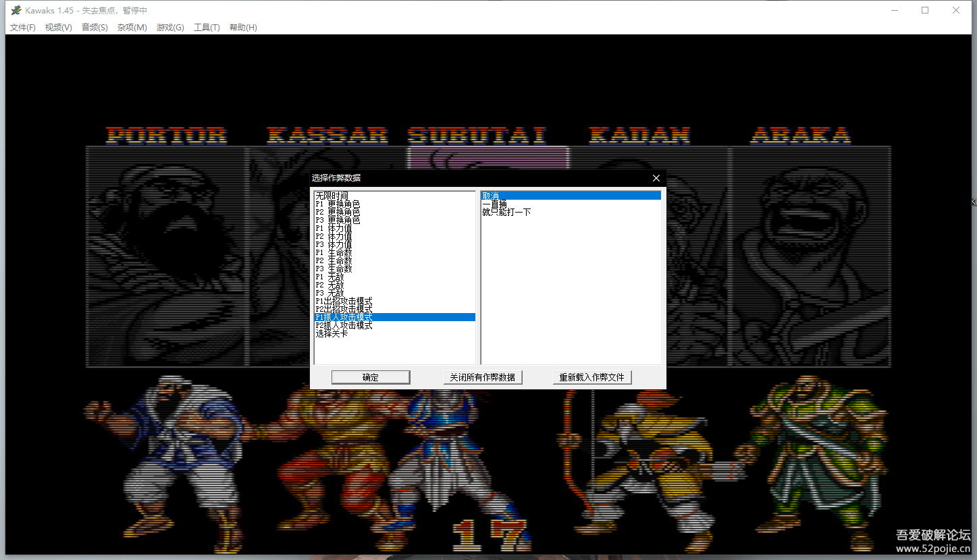Open the 帮助(H) menu
The width and height of the screenshot is (977, 560).
[243, 28]
